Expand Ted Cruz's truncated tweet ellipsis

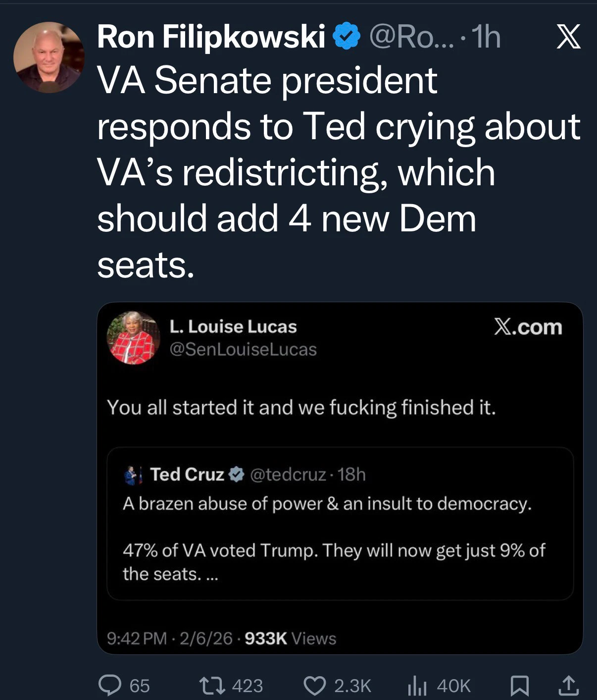click(x=211, y=575)
